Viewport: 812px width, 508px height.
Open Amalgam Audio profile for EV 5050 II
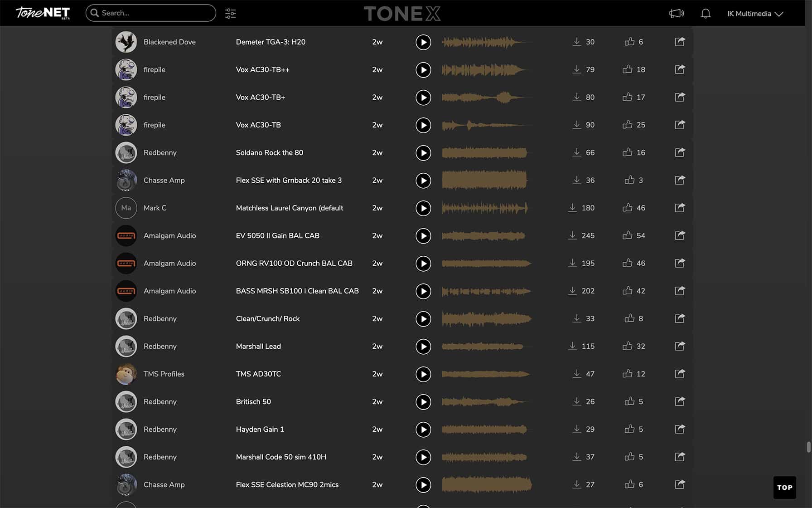click(x=169, y=235)
